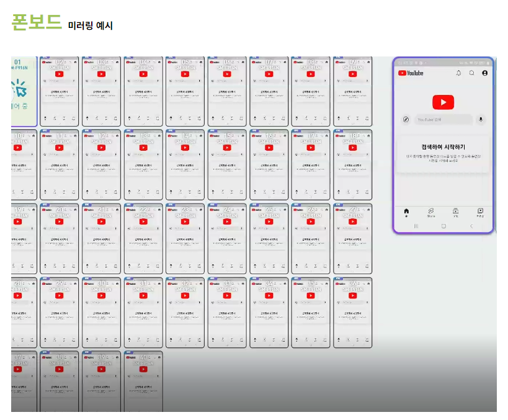Viewport: 508px width, 420px height.
Task: Open device 17 mirror view
Action: 311,164
